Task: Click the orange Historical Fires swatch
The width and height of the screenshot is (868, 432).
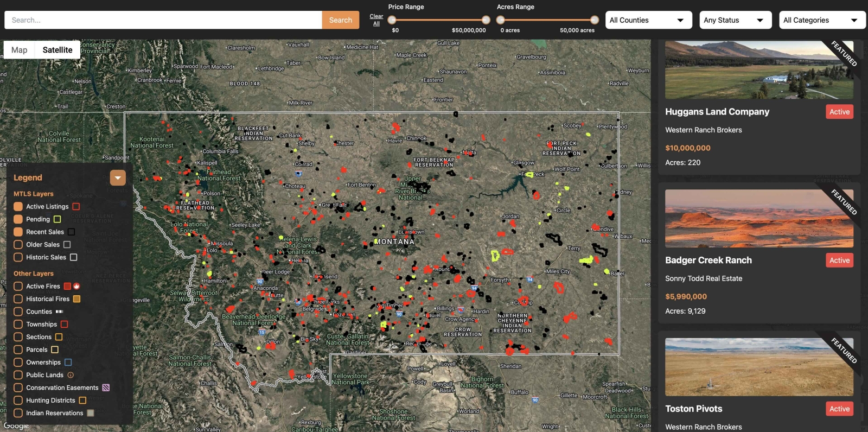Action: (76, 299)
